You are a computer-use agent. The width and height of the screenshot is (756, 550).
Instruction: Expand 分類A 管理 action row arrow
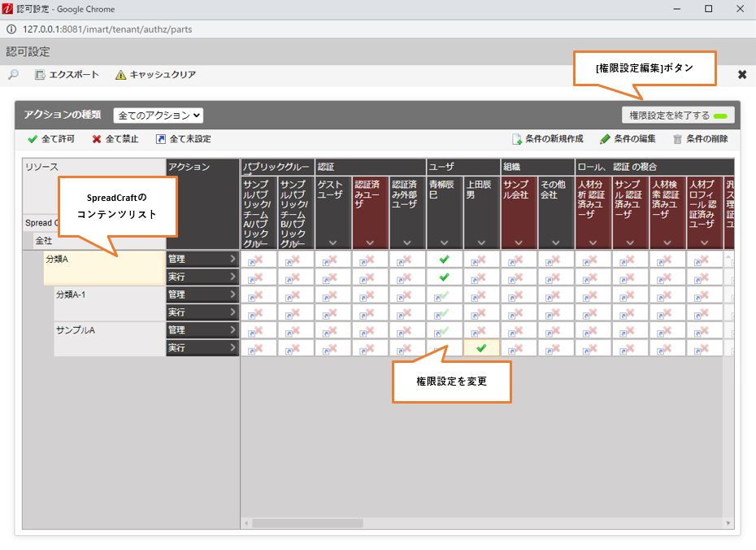pyautogui.click(x=232, y=260)
